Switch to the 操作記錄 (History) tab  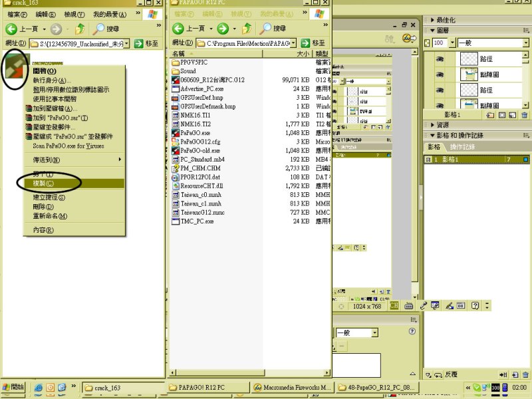tap(462, 147)
